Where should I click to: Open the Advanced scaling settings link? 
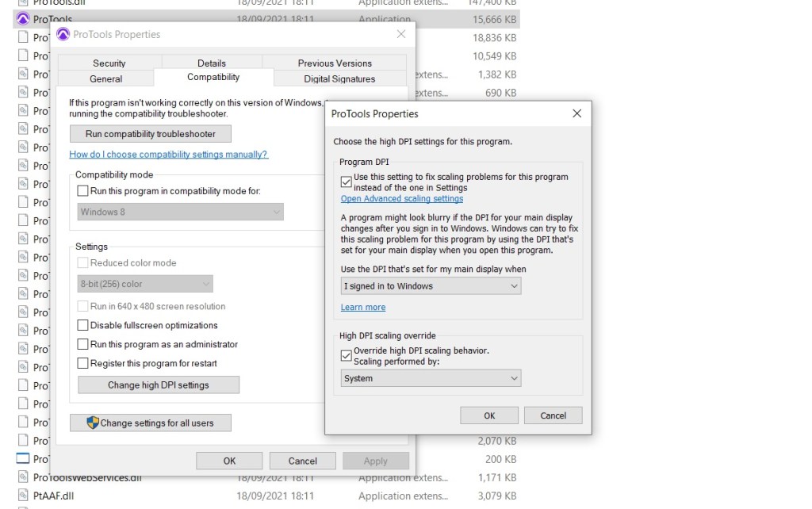click(x=401, y=199)
